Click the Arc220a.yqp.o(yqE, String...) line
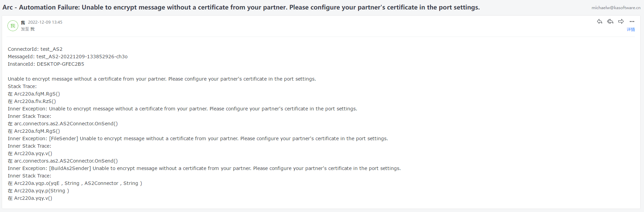644x212 pixels. point(75,183)
